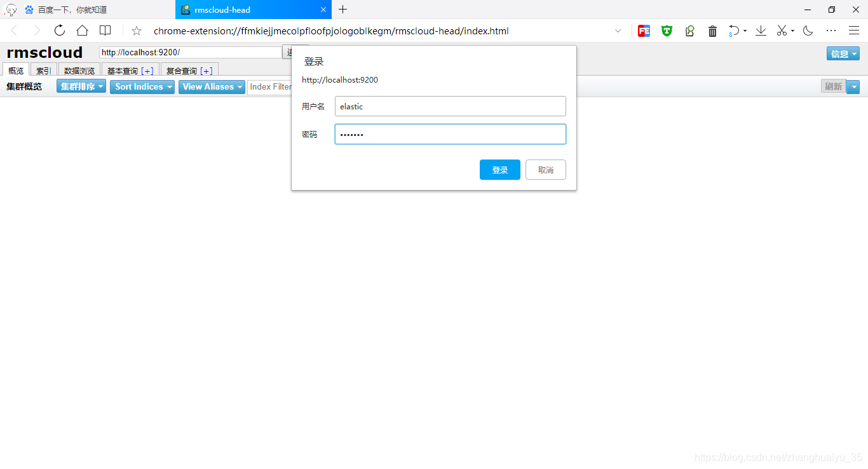
Task: Close the rmscloud-head tab
Action: pyautogui.click(x=323, y=10)
